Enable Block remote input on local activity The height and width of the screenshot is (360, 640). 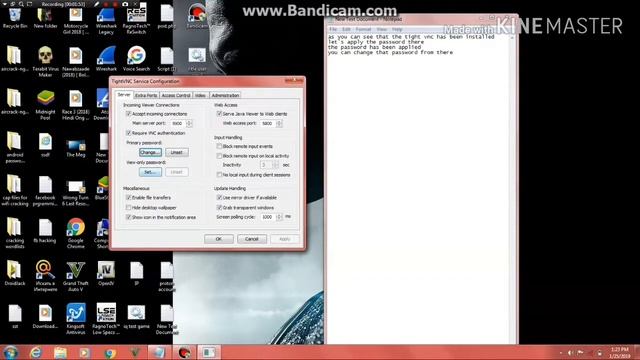point(219,156)
